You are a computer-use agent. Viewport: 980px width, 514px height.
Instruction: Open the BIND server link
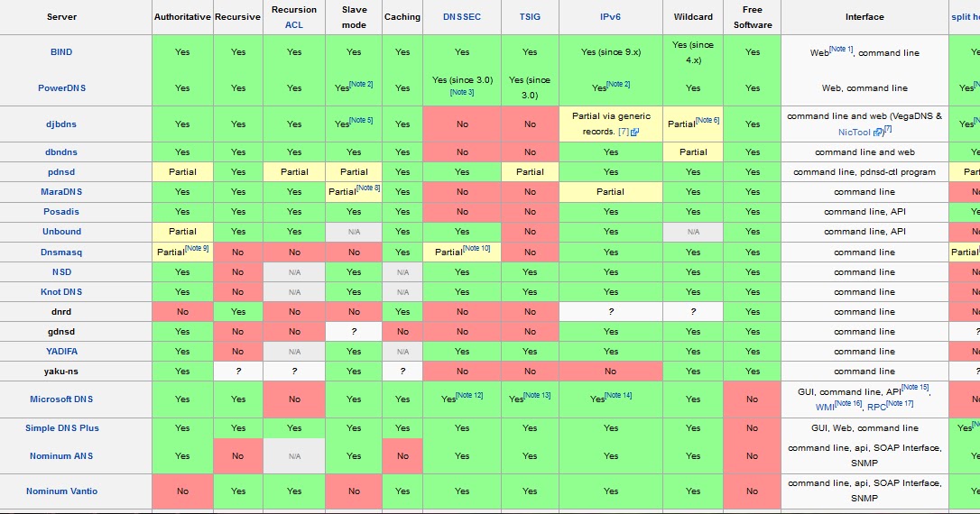[61, 51]
